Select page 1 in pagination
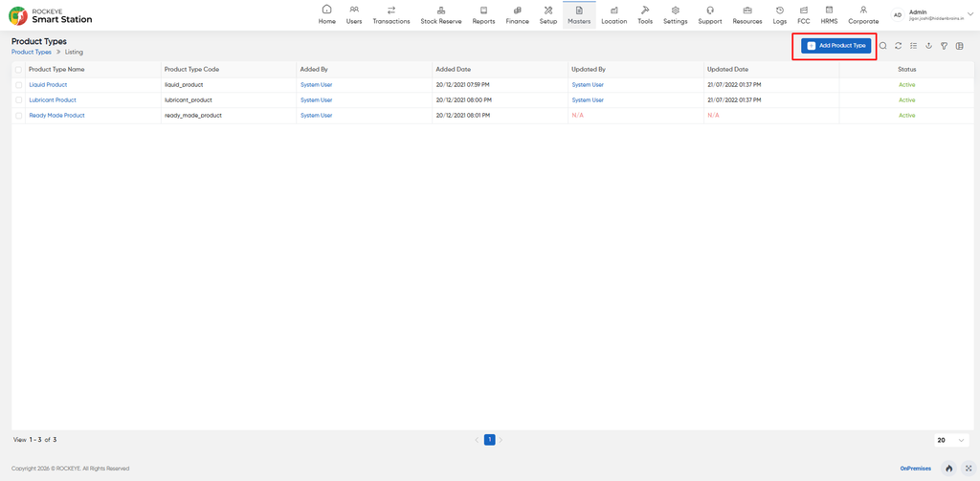The width and height of the screenshot is (980, 481). [x=490, y=440]
